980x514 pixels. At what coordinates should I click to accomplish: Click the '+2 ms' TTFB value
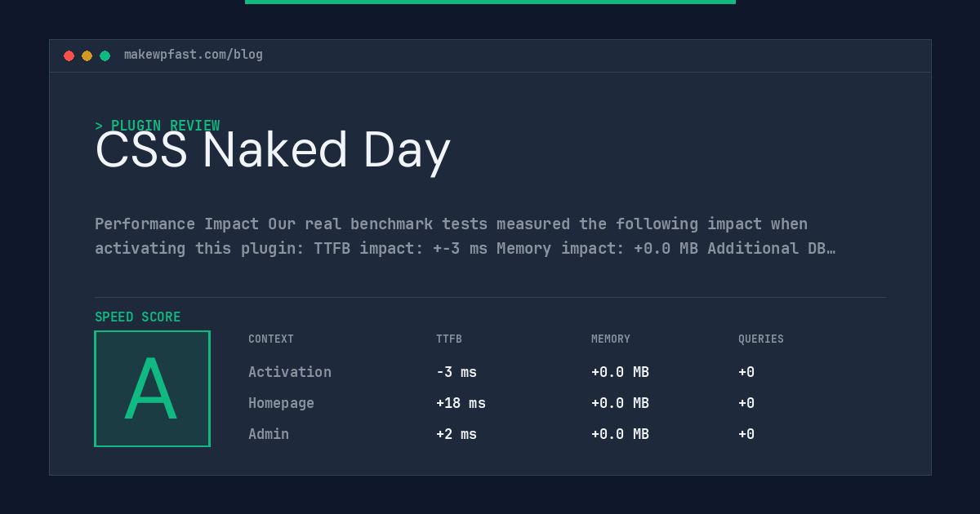(x=457, y=434)
